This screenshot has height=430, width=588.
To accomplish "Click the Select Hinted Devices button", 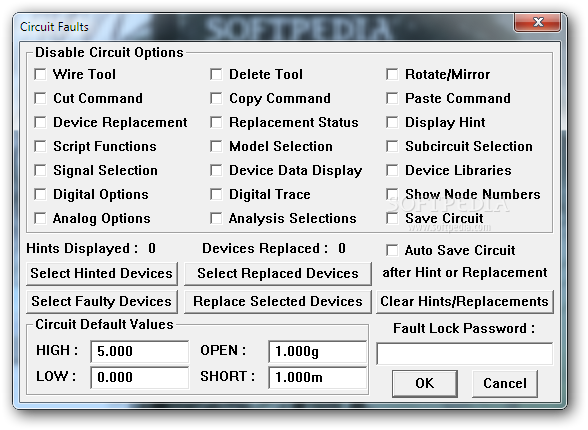I will [102, 274].
